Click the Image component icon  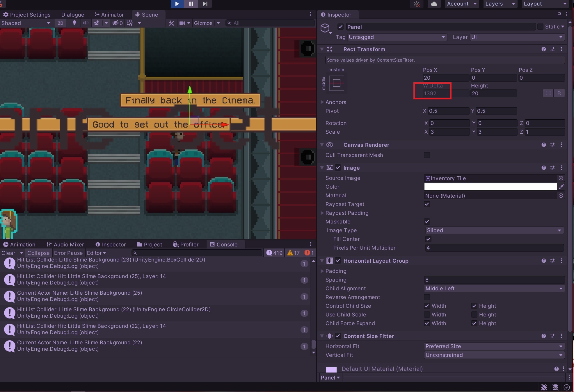point(330,168)
